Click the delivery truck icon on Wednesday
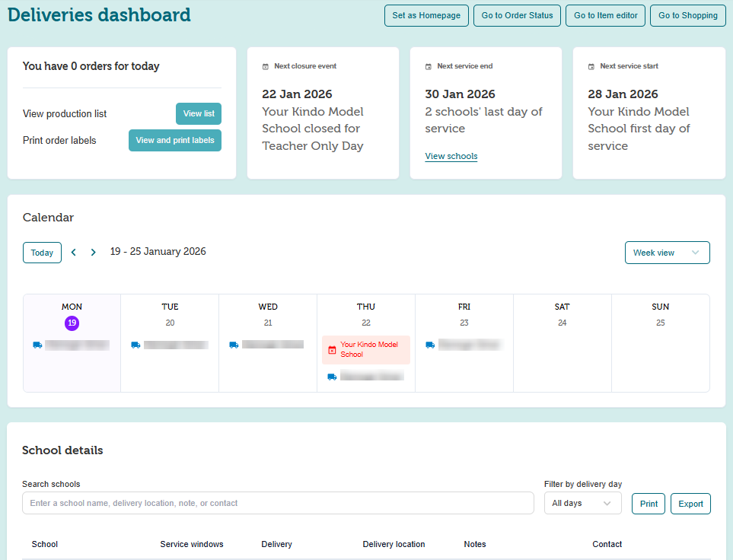 [x=234, y=345]
